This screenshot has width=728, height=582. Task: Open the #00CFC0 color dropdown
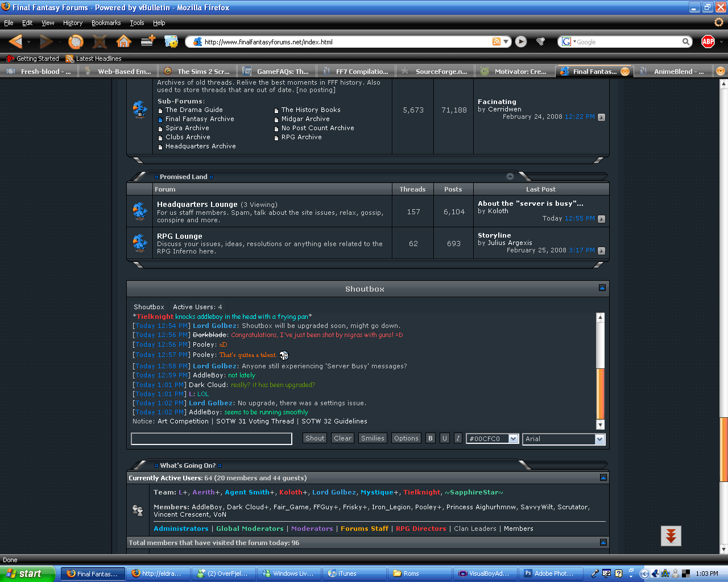pos(513,439)
